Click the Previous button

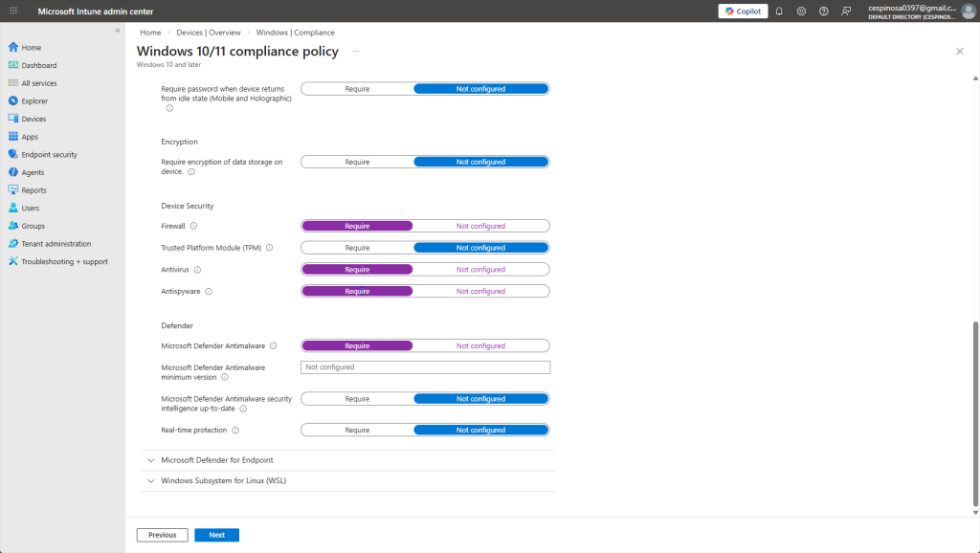[162, 535]
